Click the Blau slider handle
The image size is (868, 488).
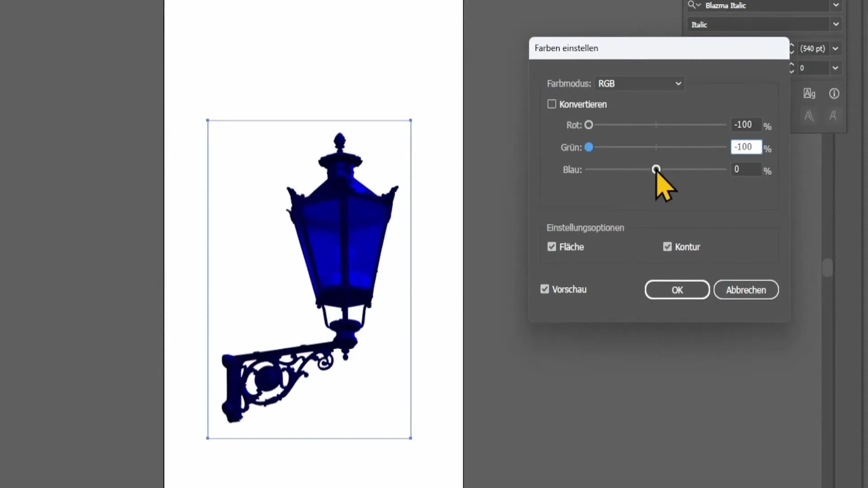click(x=656, y=169)
